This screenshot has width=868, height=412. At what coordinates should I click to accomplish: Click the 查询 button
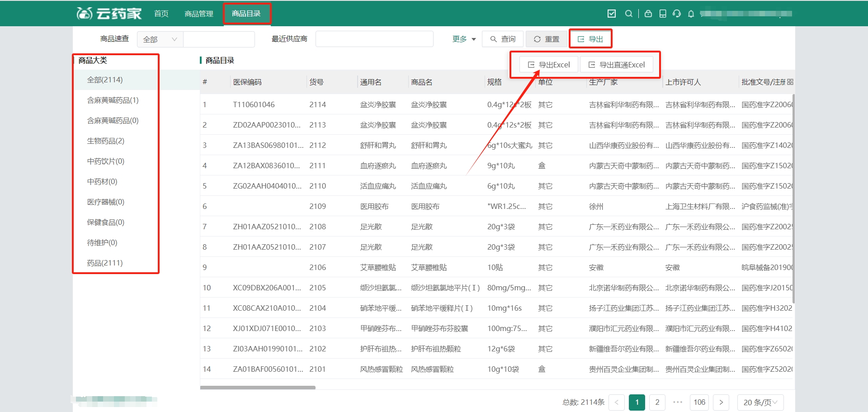click(x=503, y=39)
